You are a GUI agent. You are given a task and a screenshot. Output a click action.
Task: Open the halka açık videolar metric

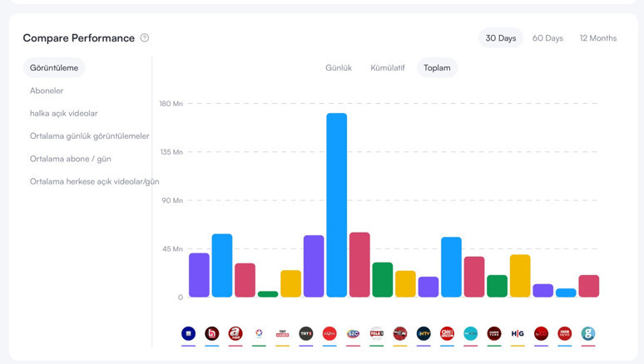(64, 113)
